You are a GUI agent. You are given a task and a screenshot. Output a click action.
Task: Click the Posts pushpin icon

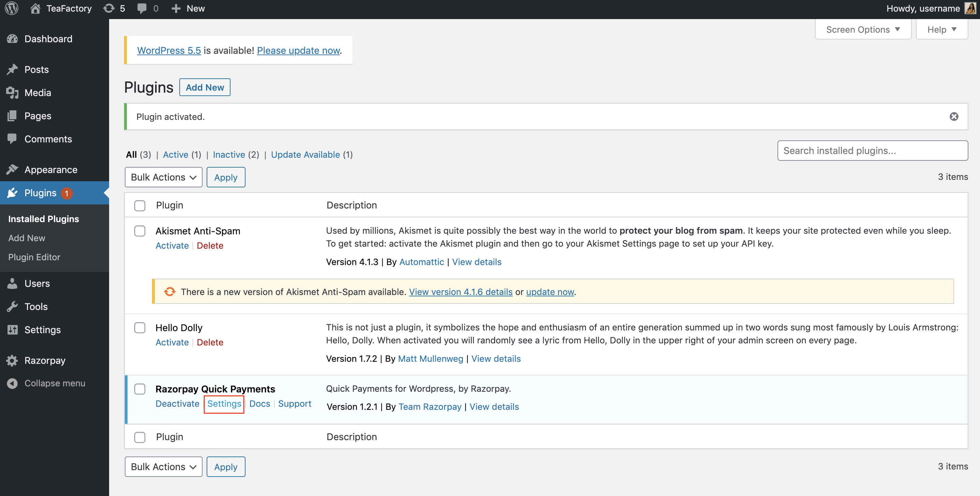tap(12, 69)
